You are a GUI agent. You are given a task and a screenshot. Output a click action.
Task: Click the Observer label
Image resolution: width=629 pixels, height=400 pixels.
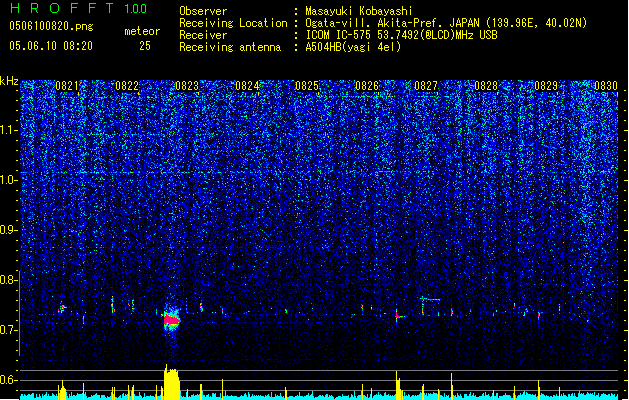click(203, 11)
